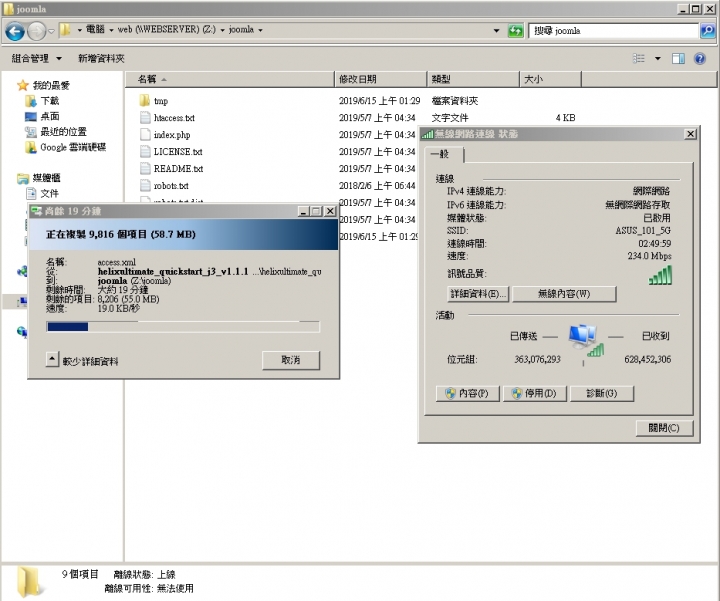Viewport: 720px width, 601px height.
Task: Click 詳細資料(E)... button
Action: click(478, 294)
